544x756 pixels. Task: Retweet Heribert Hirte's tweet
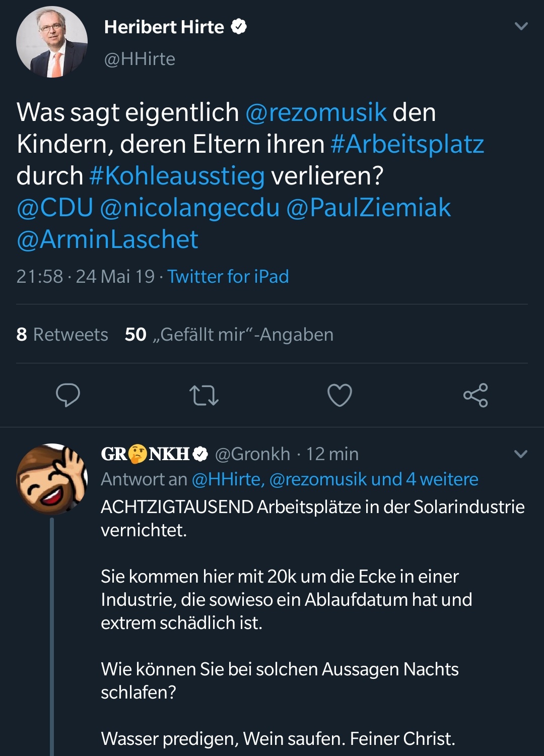click(x=203, y=395)
